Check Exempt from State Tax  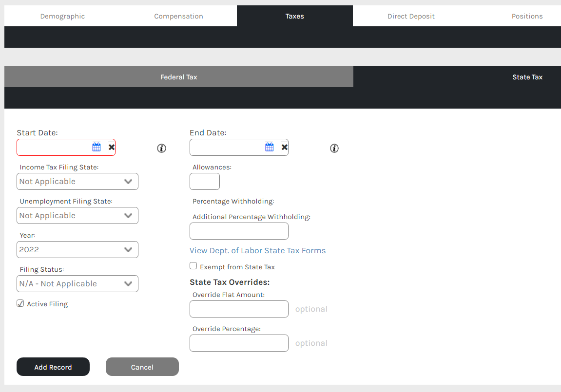click(193, 265)
